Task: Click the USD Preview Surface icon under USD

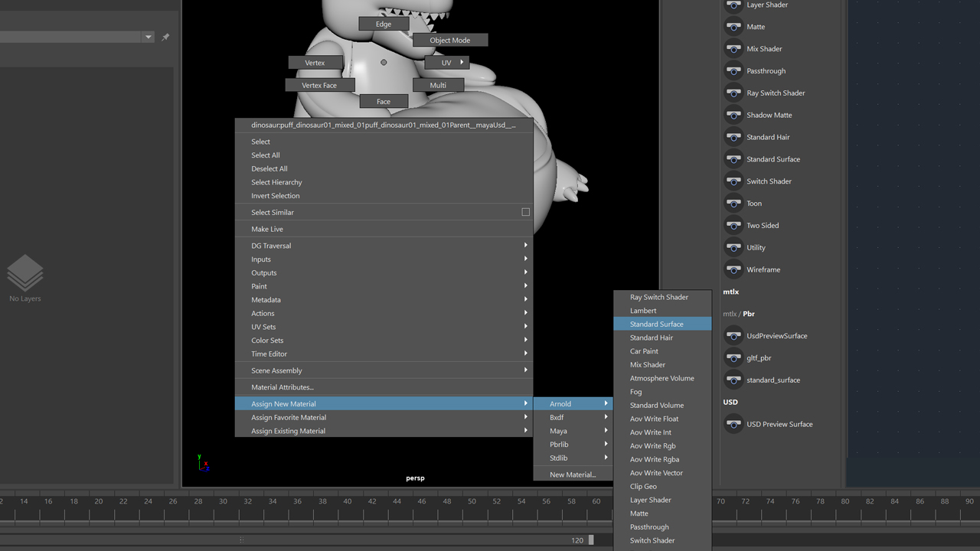Action: point(733,425)
